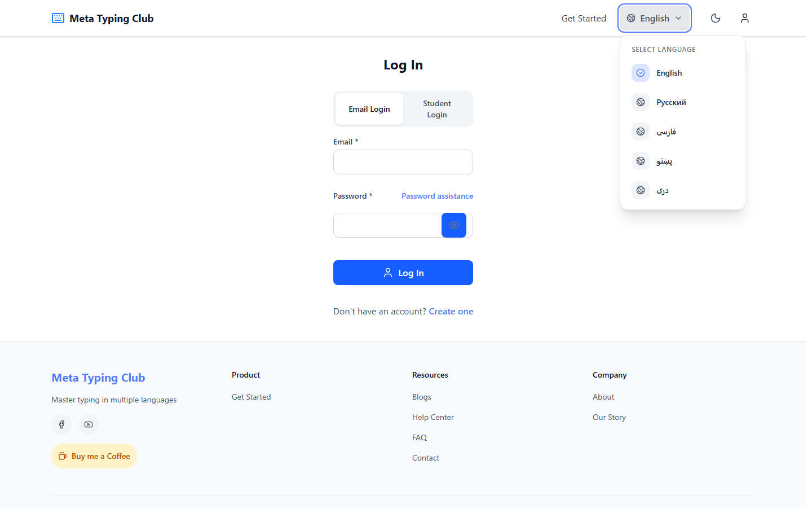Viewport: 812px width, 508px height.
Task: Click Get Started in the top navigation
Action: [584, 18]
